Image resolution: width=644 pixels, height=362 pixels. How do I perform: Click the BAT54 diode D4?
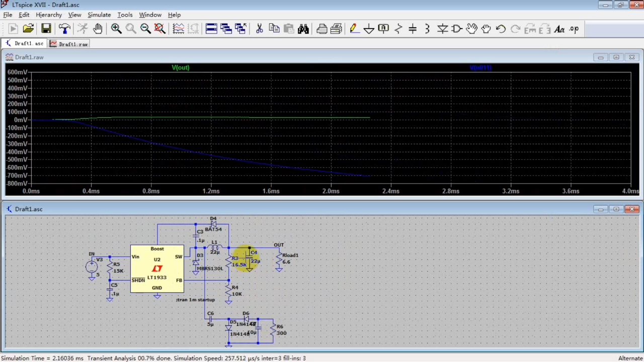point(213,224)
